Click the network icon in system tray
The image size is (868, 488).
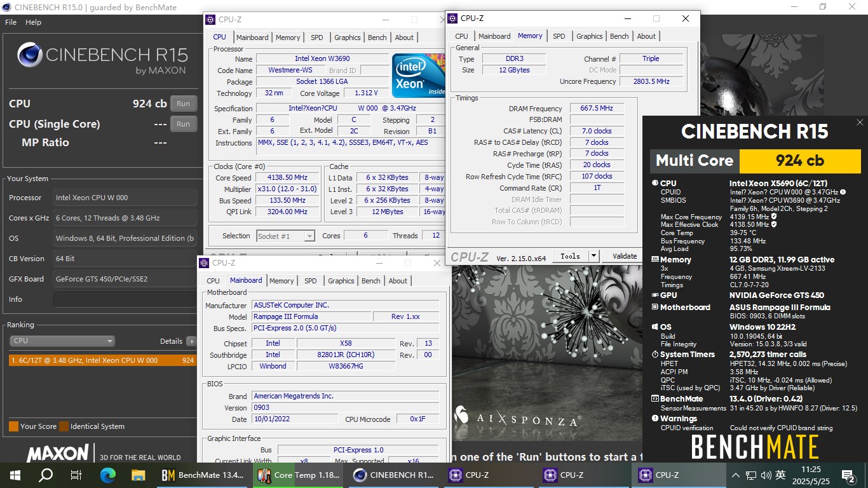pyautogui.click(x=750, y=475)
